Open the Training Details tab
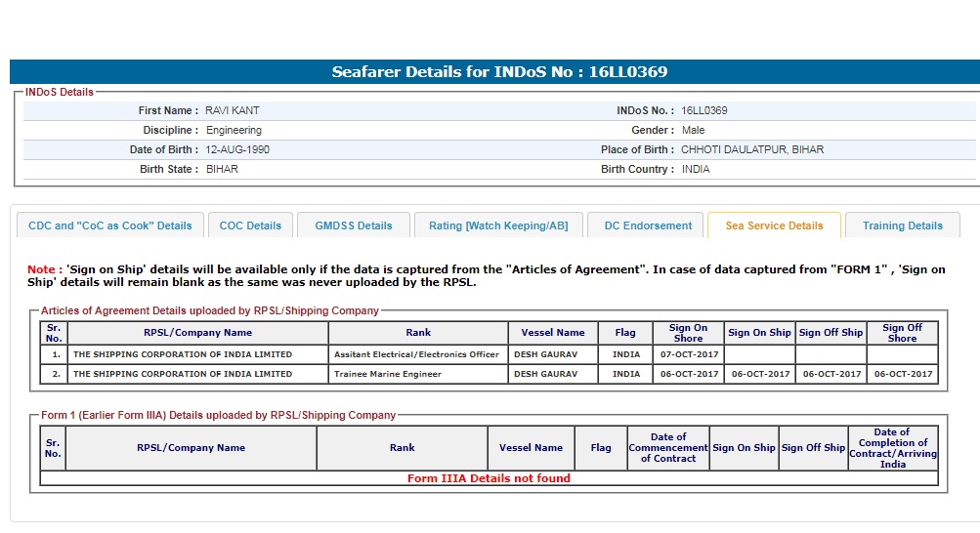Viewport: 980px width, 533px height. (902, 225)
